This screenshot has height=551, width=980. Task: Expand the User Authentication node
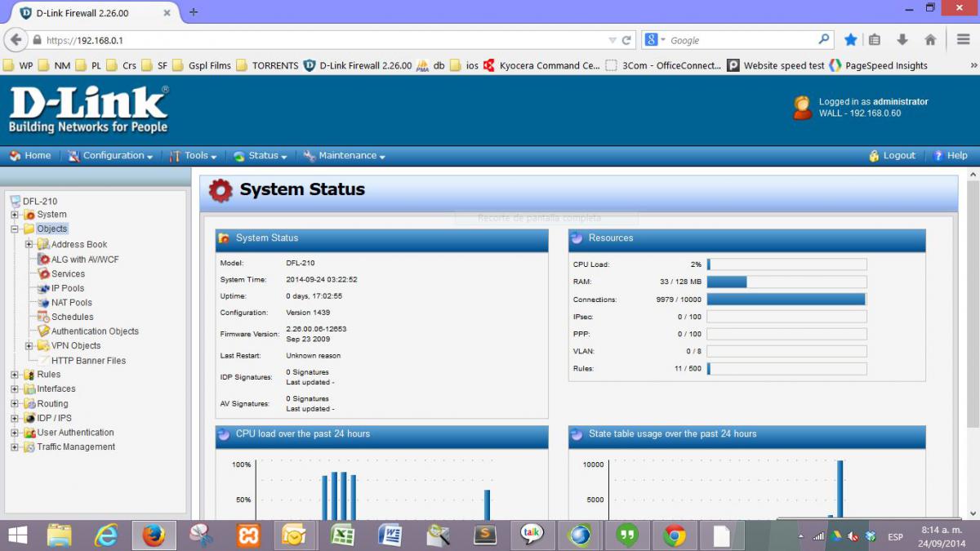click(15, 433)
